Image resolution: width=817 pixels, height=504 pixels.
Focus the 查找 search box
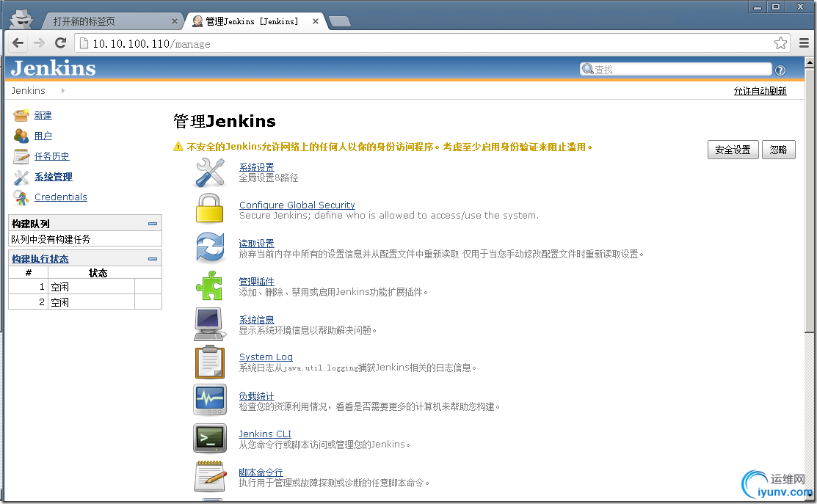click(x=676, y=69)
